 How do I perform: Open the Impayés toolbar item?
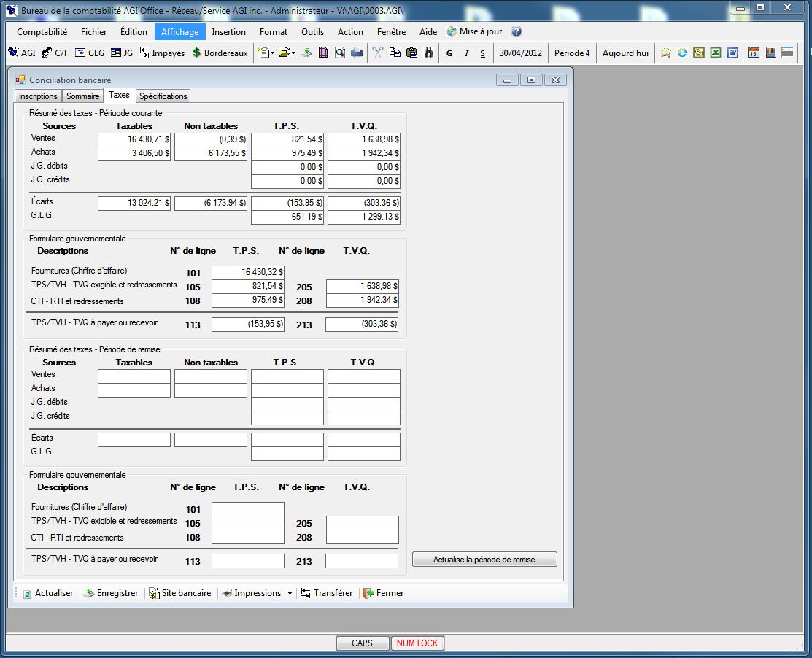[162, 53]
